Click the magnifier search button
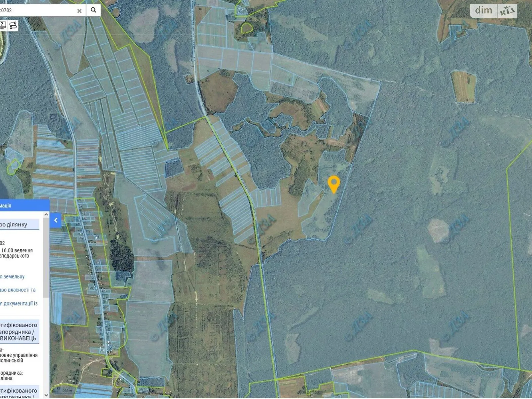Screen dimensions: 532x399 pos(93,10)
